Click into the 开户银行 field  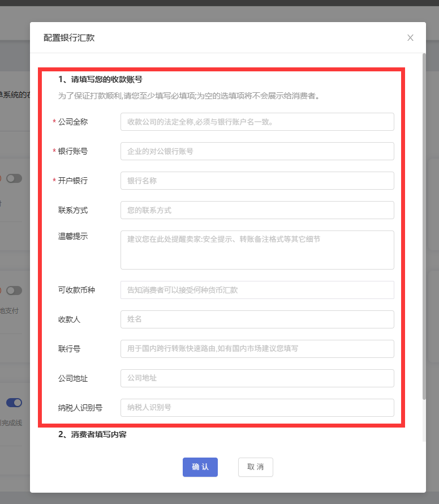[257, 181]
